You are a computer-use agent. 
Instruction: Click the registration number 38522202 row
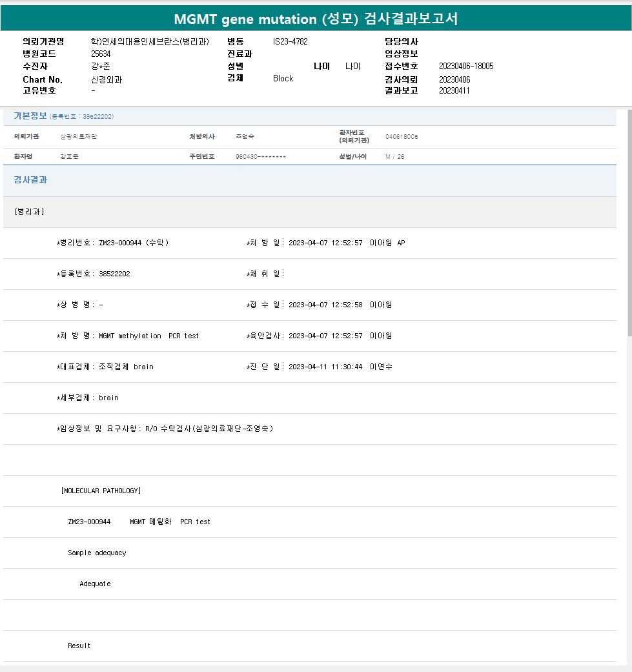click(94, 274)
